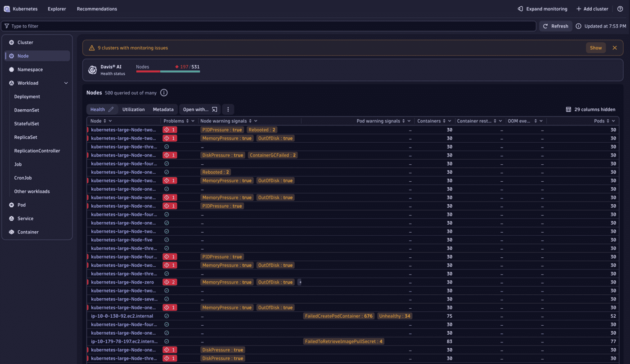Select DaemonSet in the Workload tree
Screen dimensions: 630x364
27,110
